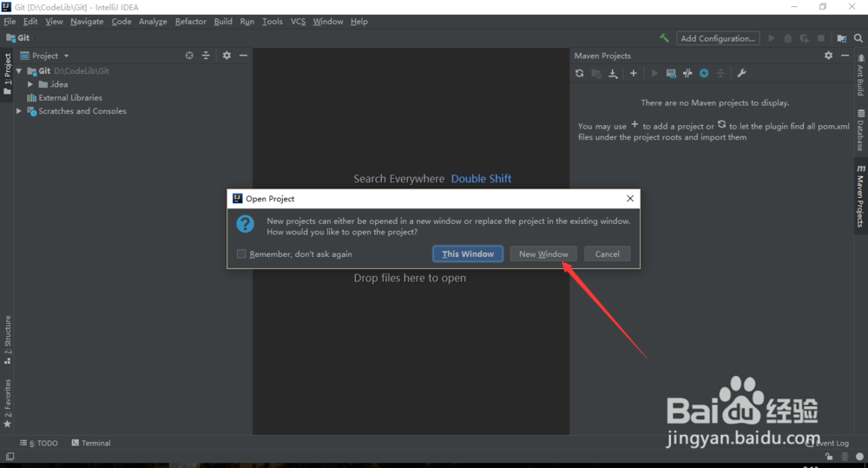Viewport: 868px width, 468px height.
Task: Open the Terminal tool window tab
Action: 91,443
